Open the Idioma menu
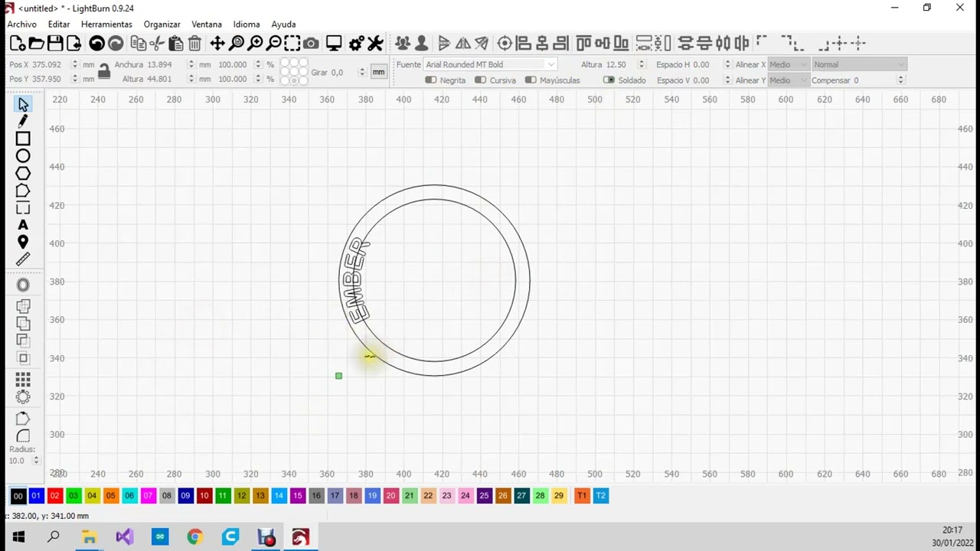The width and height of the screenshot is (980, 551). tap(247, 24)
